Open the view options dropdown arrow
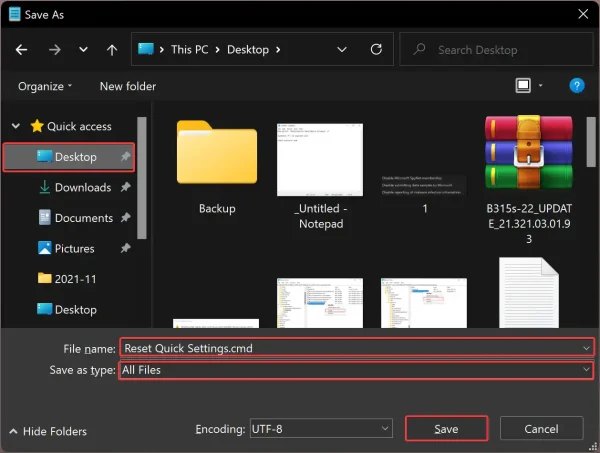 click(x=540, y=85)
